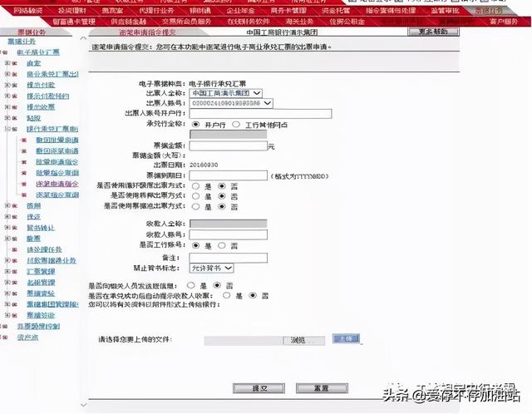Expand the 质押 tree node
532x414 pixels.
coord(7,205)
